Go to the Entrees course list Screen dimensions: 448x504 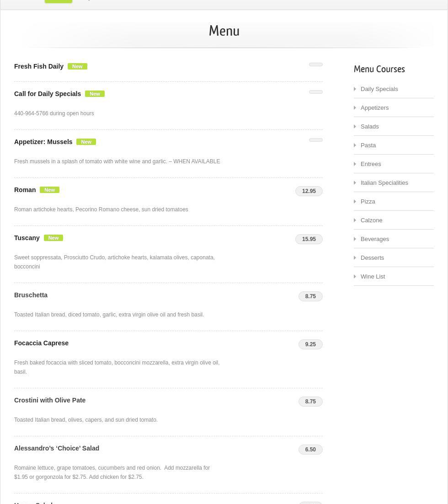370,164
